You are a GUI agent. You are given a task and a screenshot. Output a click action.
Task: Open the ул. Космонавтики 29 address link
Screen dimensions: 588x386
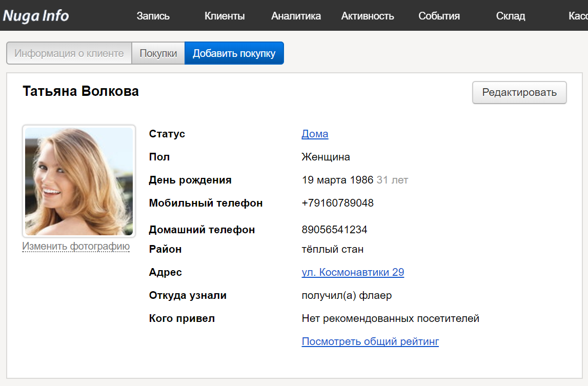353,272
